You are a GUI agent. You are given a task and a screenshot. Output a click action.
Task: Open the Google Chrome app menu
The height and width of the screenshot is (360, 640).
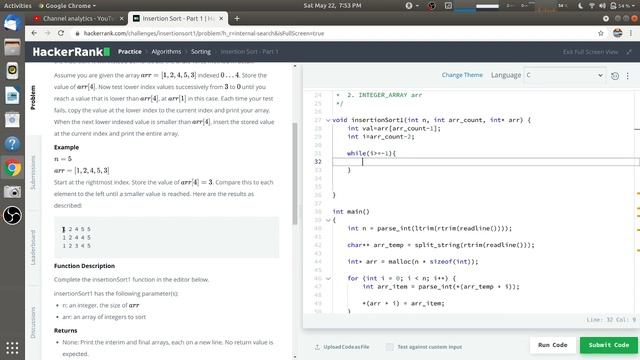(x=67, y=6)
